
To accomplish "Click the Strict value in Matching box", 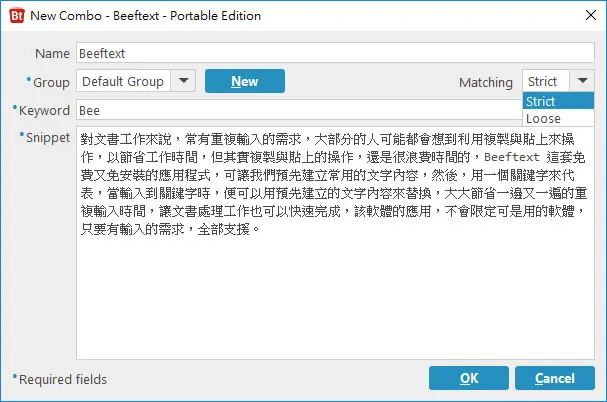I will 542,81.
